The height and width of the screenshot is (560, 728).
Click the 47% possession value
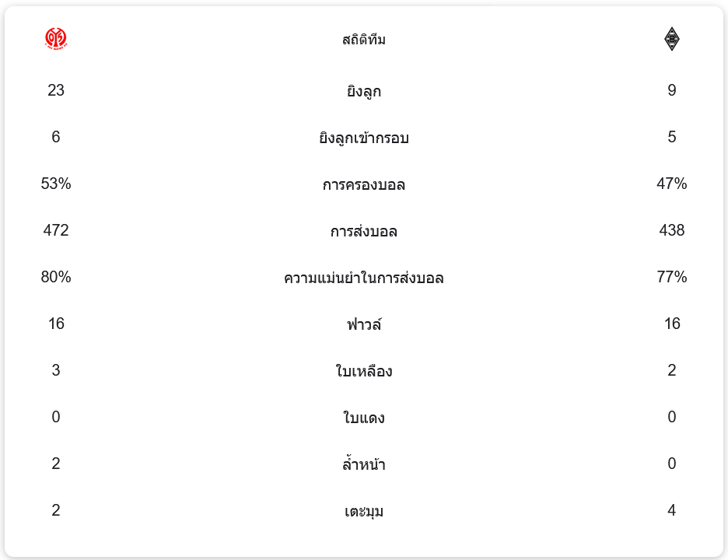pyautogui.click(x=672, y=184)
